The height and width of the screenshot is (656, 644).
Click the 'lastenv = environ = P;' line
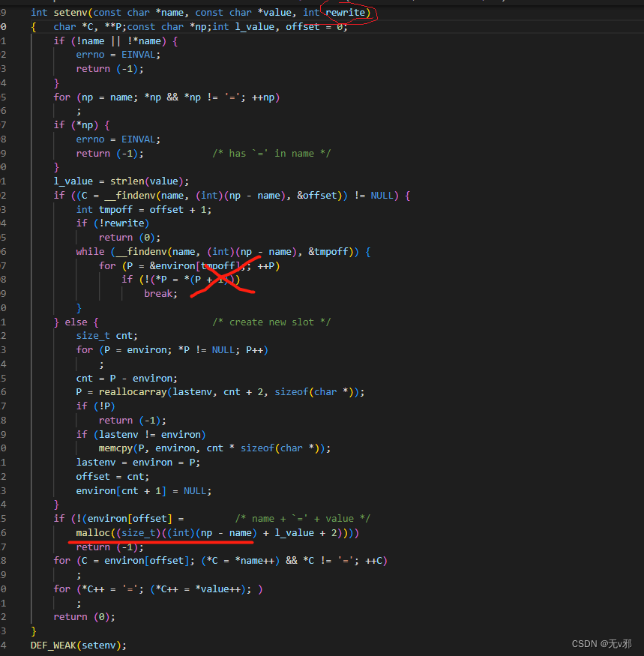pyautogui.click(x=138, y=463)
